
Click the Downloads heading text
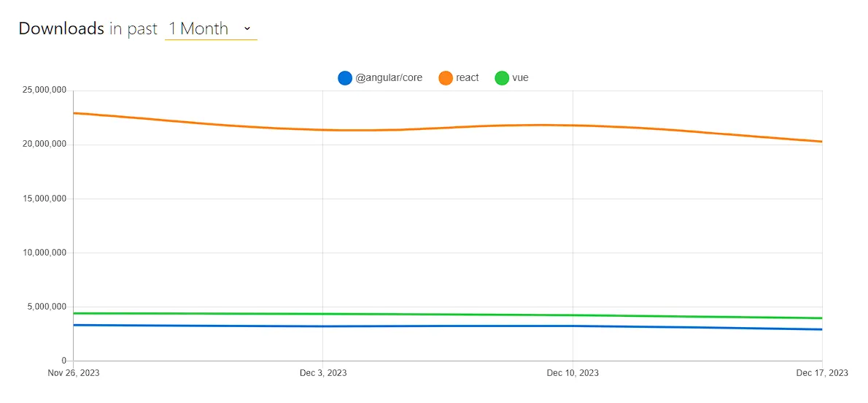point(61,29)
